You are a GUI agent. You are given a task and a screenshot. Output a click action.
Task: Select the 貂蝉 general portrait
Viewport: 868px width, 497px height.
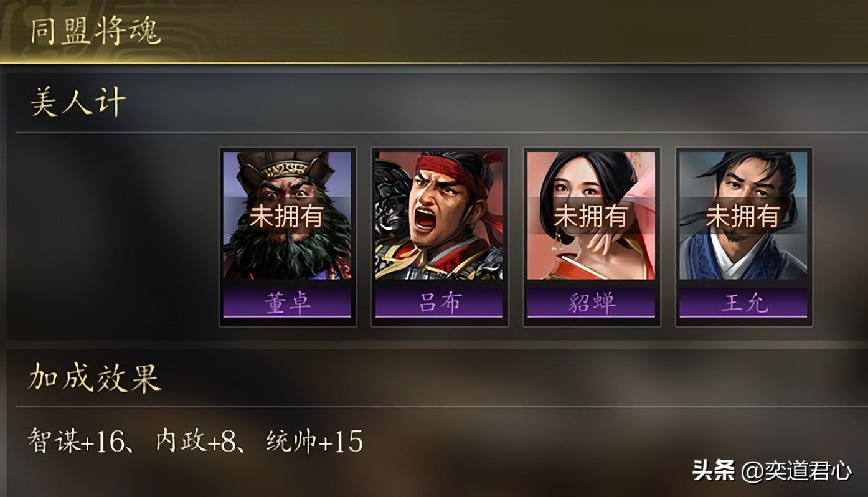(x=591, y=215)
